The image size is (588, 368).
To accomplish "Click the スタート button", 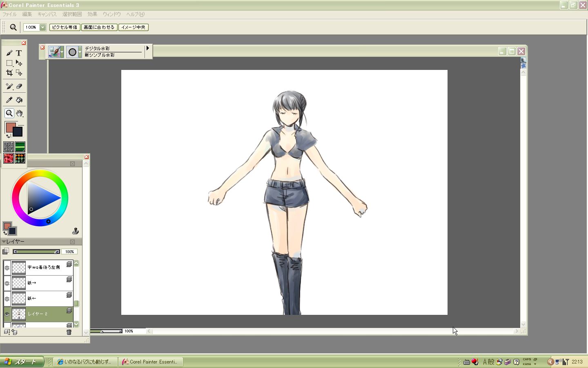I will point(21,362).
